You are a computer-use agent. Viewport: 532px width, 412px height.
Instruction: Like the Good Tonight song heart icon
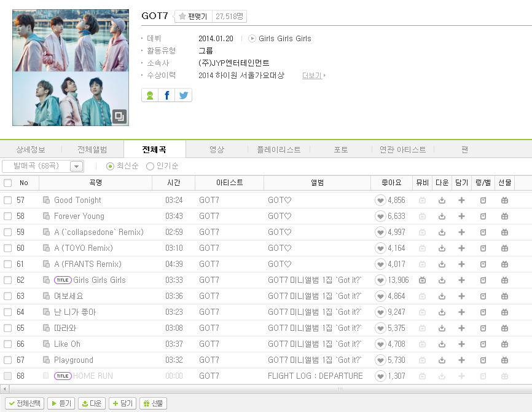pyautogui.click(x=380, y=200)
